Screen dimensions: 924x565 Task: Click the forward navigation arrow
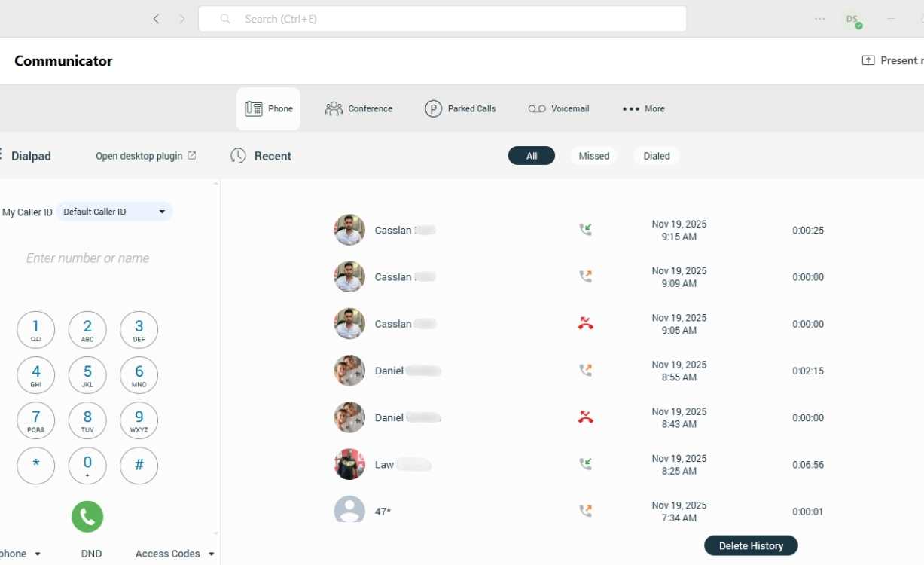click(181, 19)
